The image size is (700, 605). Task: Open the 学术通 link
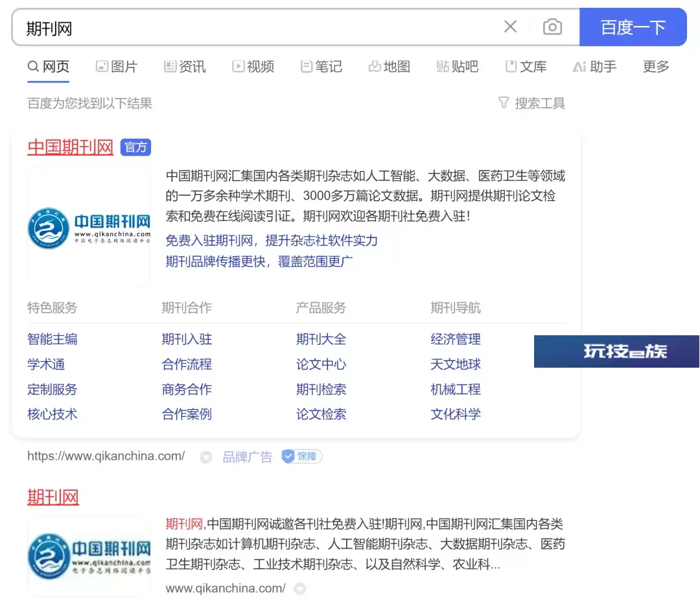tap(46, 364)
